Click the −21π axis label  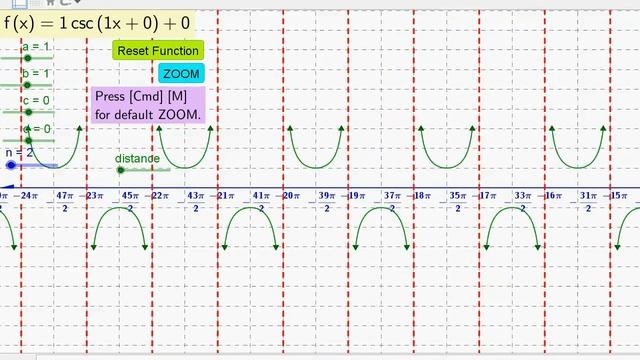pos(222,196)
